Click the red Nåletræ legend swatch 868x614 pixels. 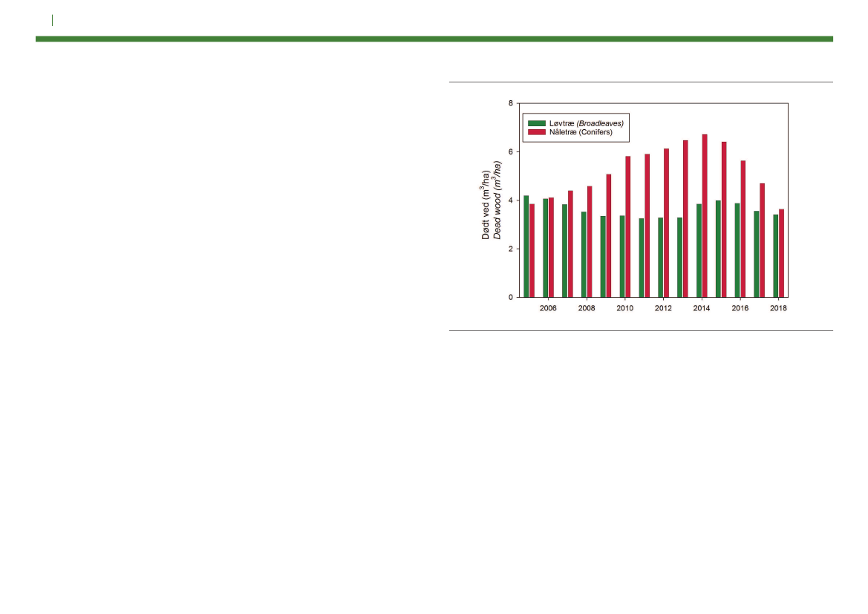(x=536, y=132)
